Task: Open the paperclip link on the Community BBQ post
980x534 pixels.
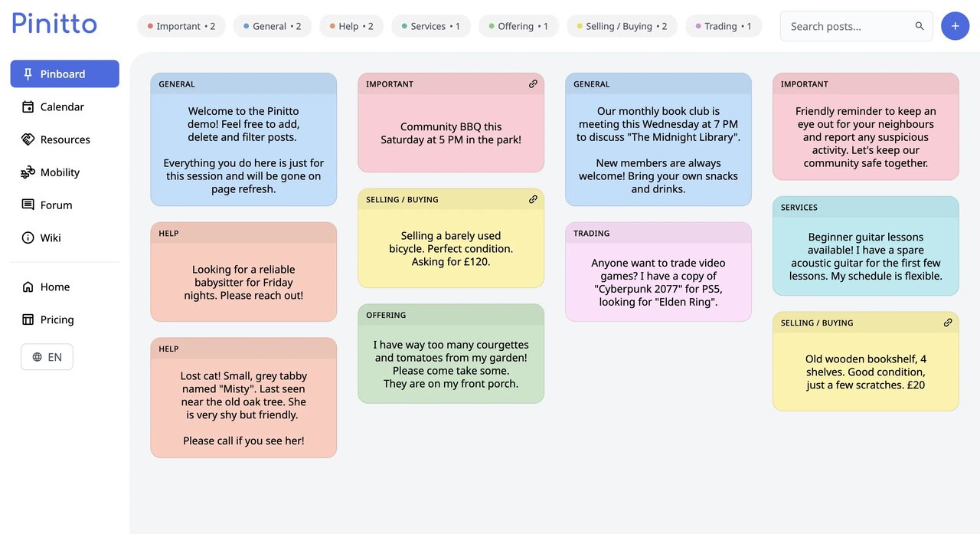Action: [533, 84]
